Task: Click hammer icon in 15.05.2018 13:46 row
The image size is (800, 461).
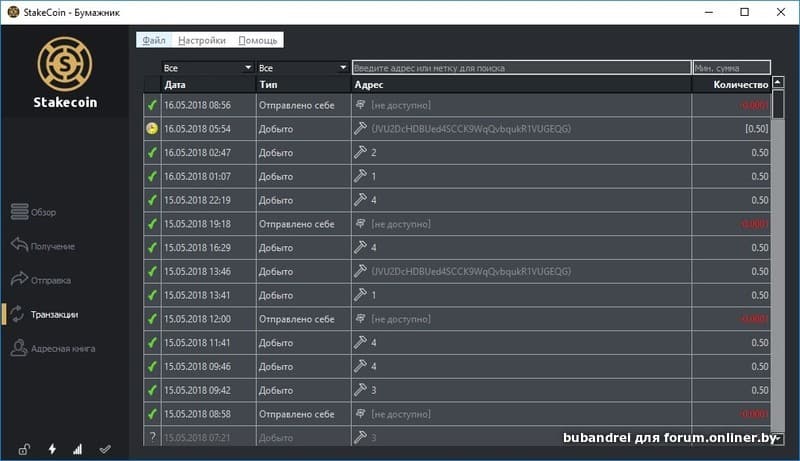Action: click(360, 271)
